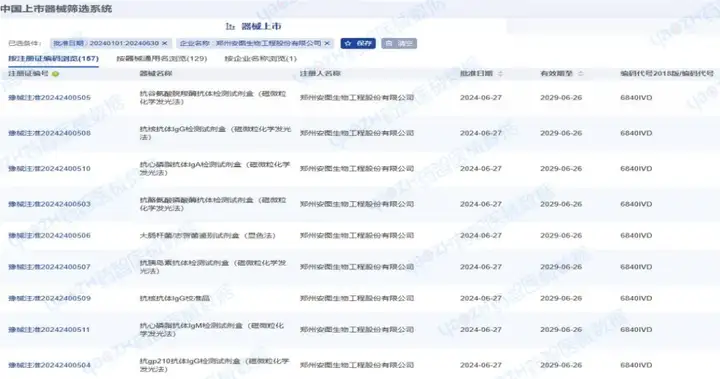Open registration 豫械注准20242400504
This screenshot has width=720, height=379.
[x=50, y=365]
